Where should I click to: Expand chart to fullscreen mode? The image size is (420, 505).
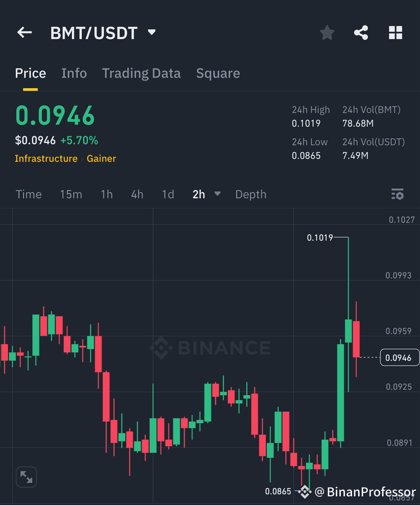pos(26,477)
